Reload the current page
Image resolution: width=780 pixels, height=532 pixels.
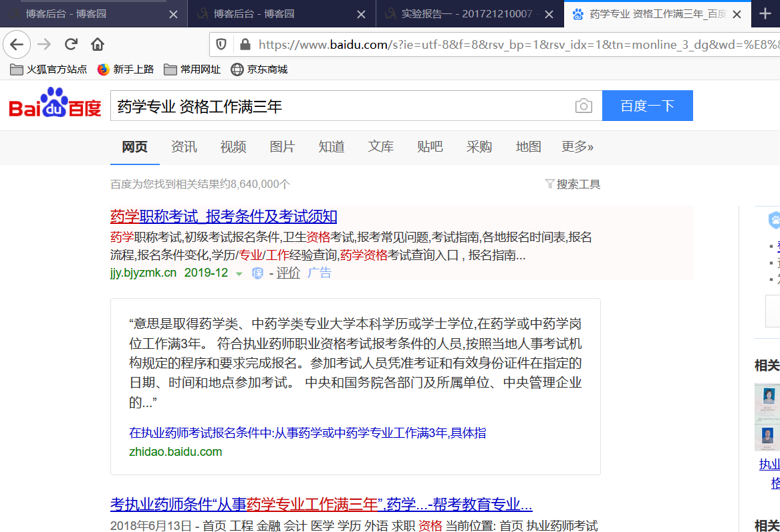coord(71,44)
